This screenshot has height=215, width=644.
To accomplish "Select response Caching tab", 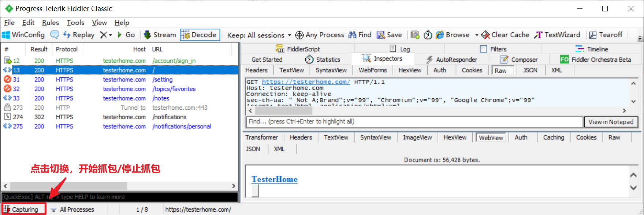I will (x=553, y=137).
